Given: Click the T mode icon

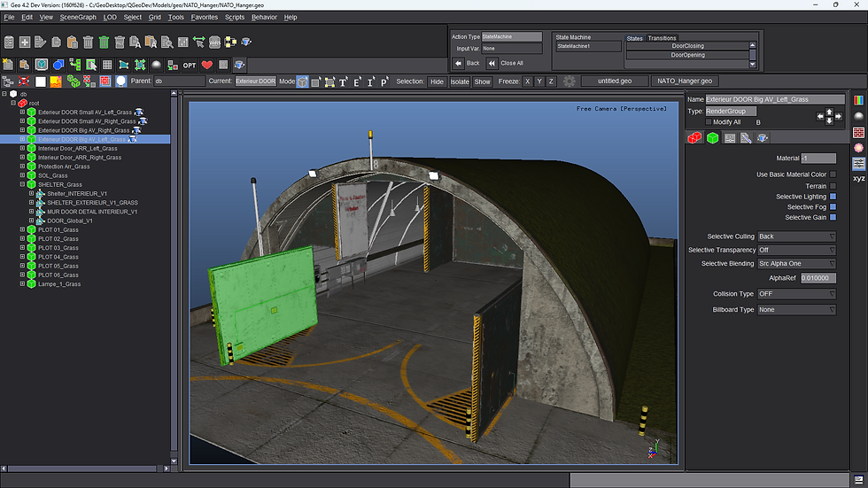Looking at the screenshot, I should coord(344,81).
